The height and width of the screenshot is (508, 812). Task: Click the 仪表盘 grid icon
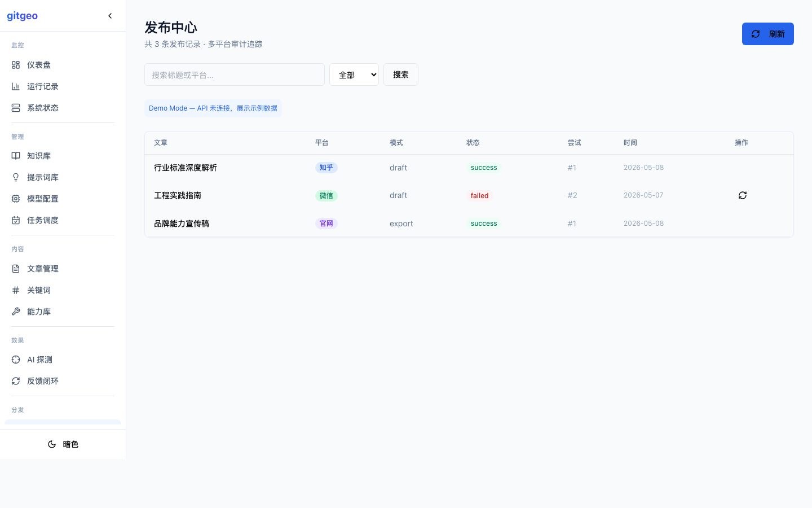16,65
